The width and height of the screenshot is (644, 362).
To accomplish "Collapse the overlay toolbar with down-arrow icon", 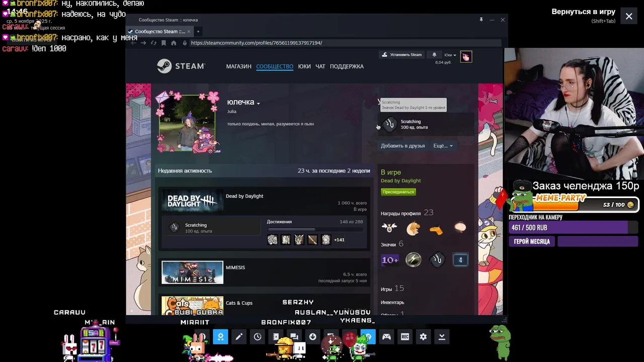I will pyautogui.click(x=442, y=337).
